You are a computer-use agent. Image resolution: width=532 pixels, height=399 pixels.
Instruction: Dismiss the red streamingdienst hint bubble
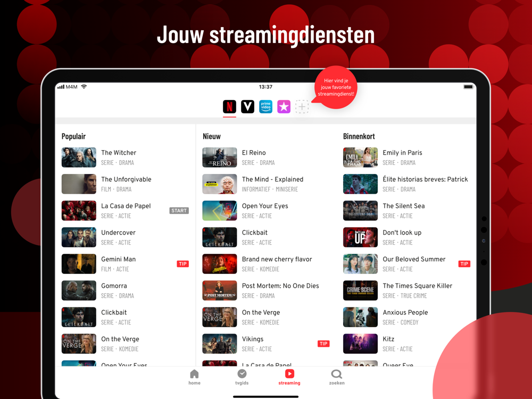[336, 87]
